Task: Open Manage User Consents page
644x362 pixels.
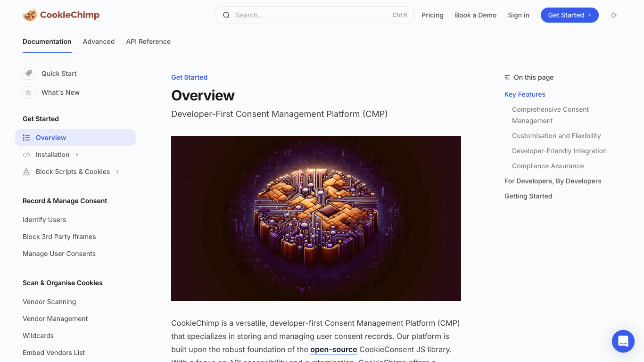Action: 59,254
